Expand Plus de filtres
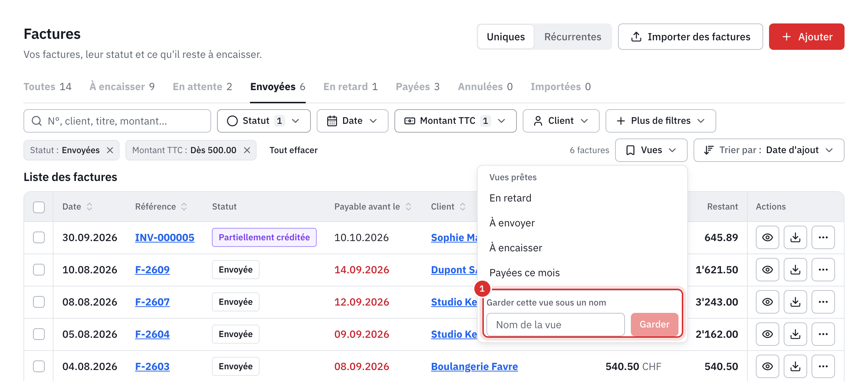The width and height of the screenshot is (868, 381). pos(661,121)
